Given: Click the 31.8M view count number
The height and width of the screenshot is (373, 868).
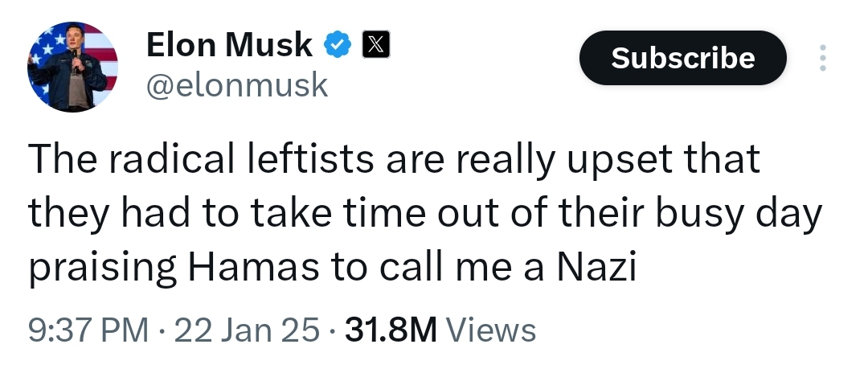Looking at the screenshot, I should tap(390, 330).
